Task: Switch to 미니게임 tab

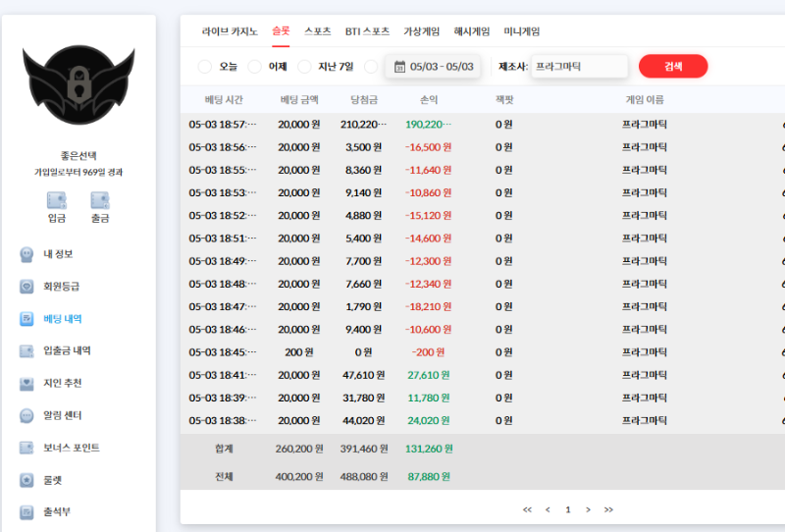Action: coord(522,31)
